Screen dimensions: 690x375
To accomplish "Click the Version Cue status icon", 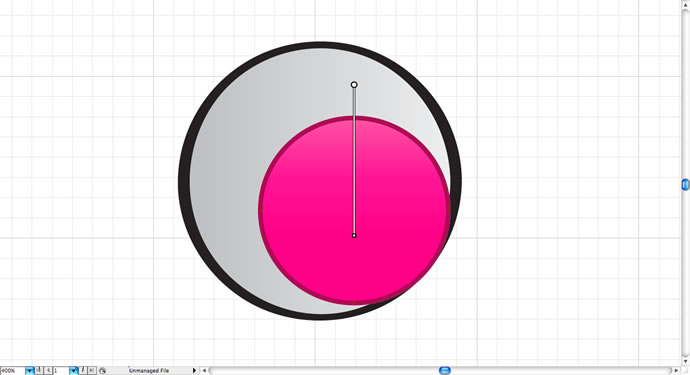I will [x=103, y=371].
